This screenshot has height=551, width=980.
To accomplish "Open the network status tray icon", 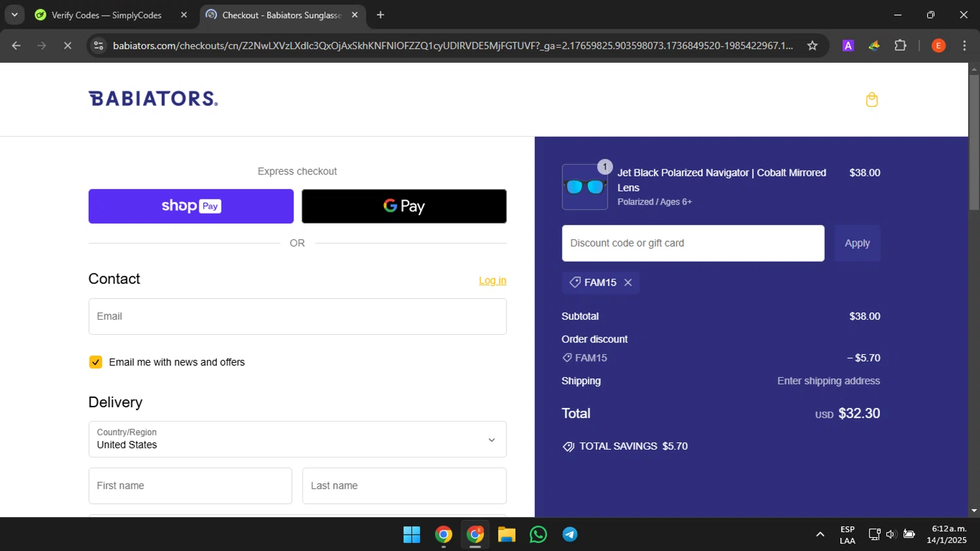I will (874, 535).
